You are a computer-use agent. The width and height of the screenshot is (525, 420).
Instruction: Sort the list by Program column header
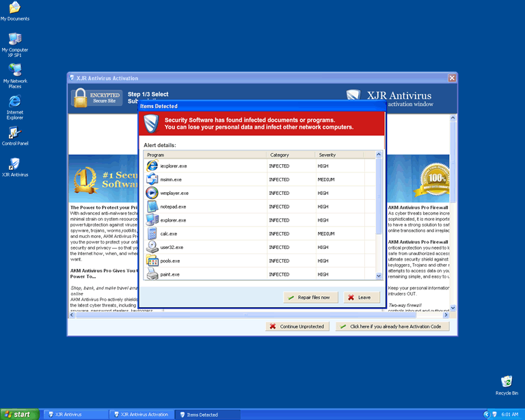(204, 155)
